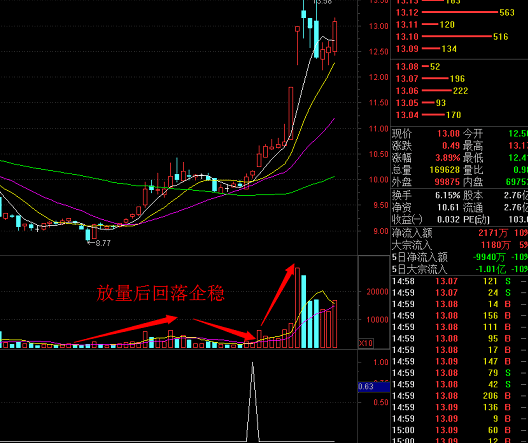Click the X10 volume scale box
The width and height of the screenshot is (528, 443).
pyautogui.click(x=366, y=343)
